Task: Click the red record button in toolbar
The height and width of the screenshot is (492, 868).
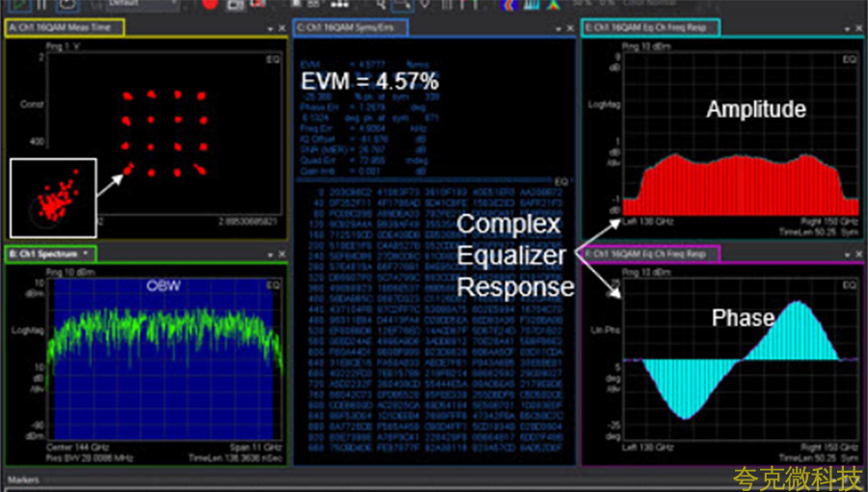Action: coord(210,5)
